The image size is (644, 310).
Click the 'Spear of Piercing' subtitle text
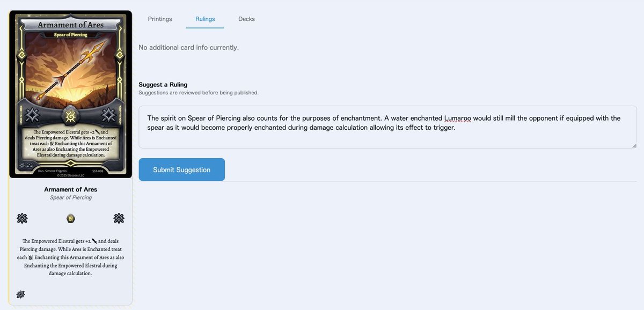(x=71, y=197)
